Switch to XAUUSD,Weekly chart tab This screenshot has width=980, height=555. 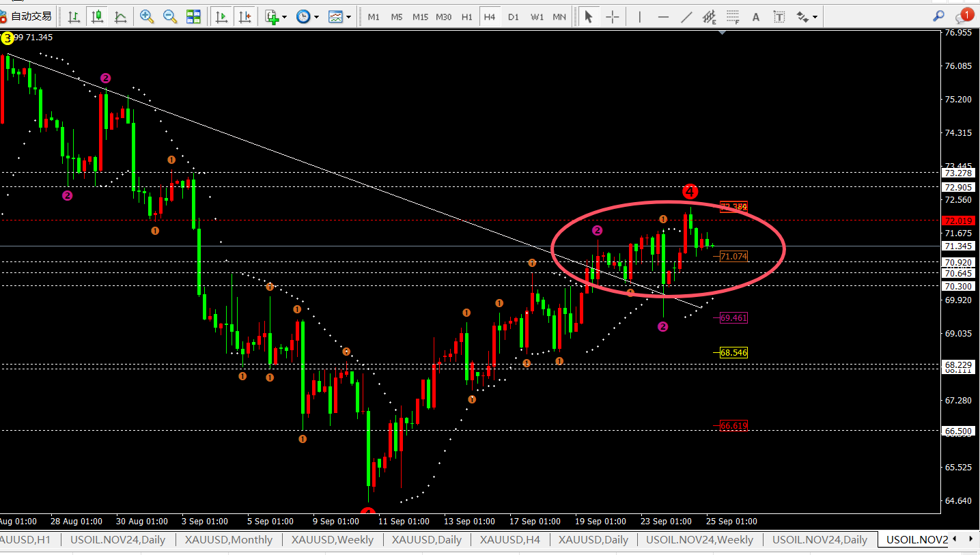(x=333, y=539)
